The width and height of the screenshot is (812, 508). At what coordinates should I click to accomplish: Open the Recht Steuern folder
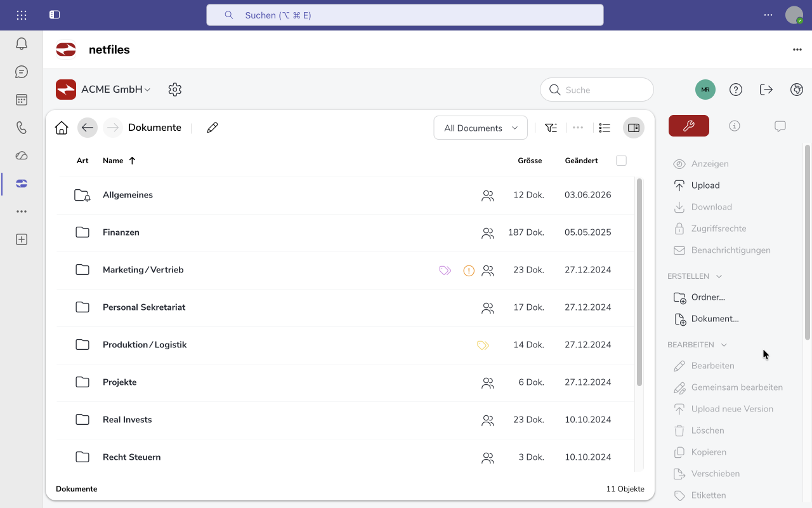tap(131, 457)
